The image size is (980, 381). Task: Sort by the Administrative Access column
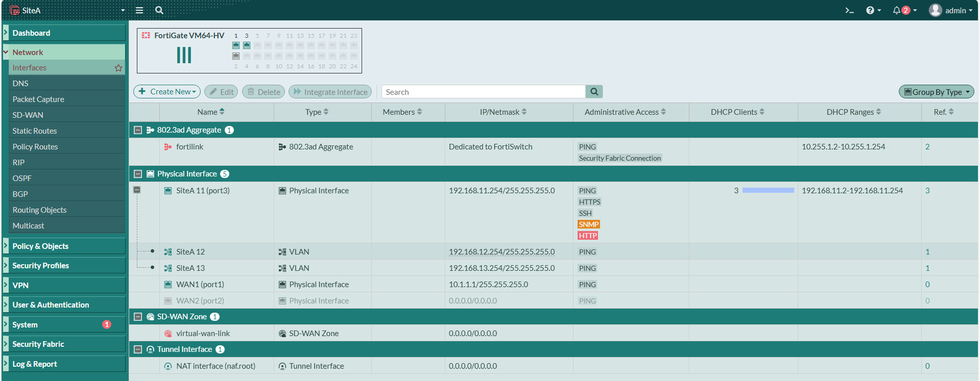pos(625,112)
